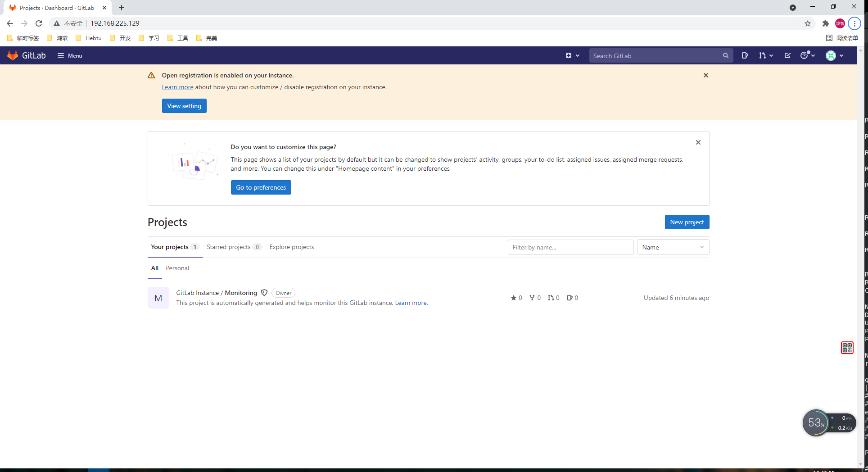Click Updated 6 minutes ago text
The width and height of the screenshot is (868, 472).
pos(676,298)
